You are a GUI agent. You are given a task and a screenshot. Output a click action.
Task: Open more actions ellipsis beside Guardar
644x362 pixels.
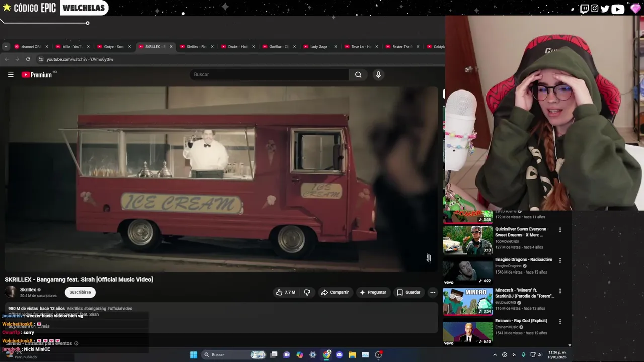pos(433,292)
